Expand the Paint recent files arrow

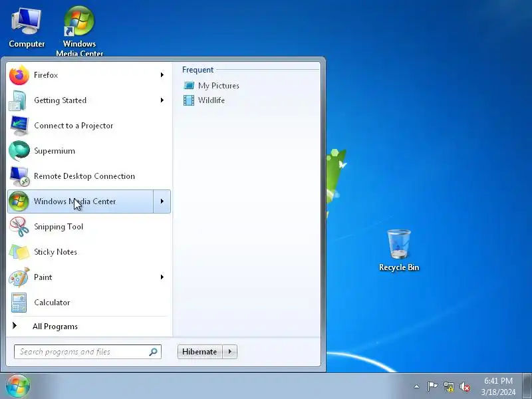(x=162, y=277)
